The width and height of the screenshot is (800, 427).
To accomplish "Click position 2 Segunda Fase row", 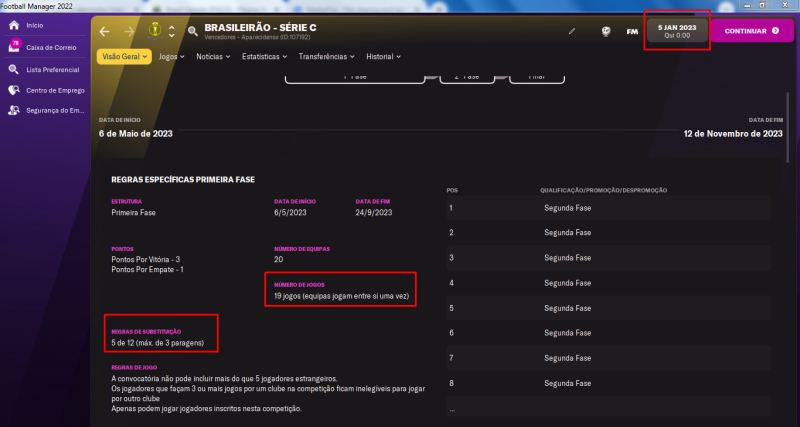I will click(x=608, y=233).
